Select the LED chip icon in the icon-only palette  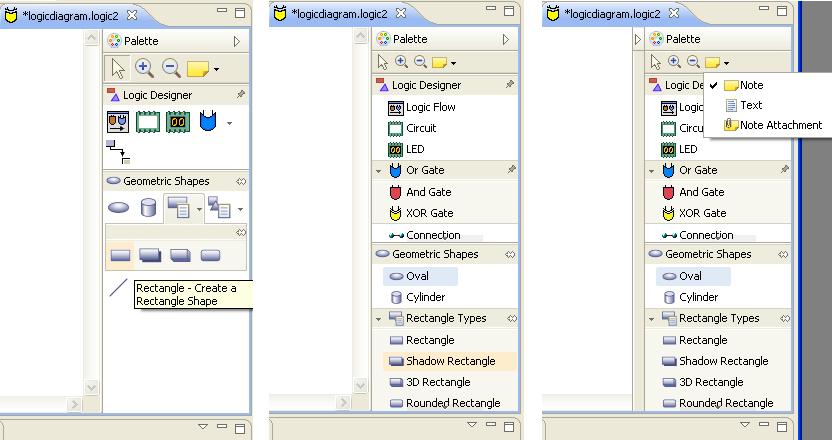point(178,122)
